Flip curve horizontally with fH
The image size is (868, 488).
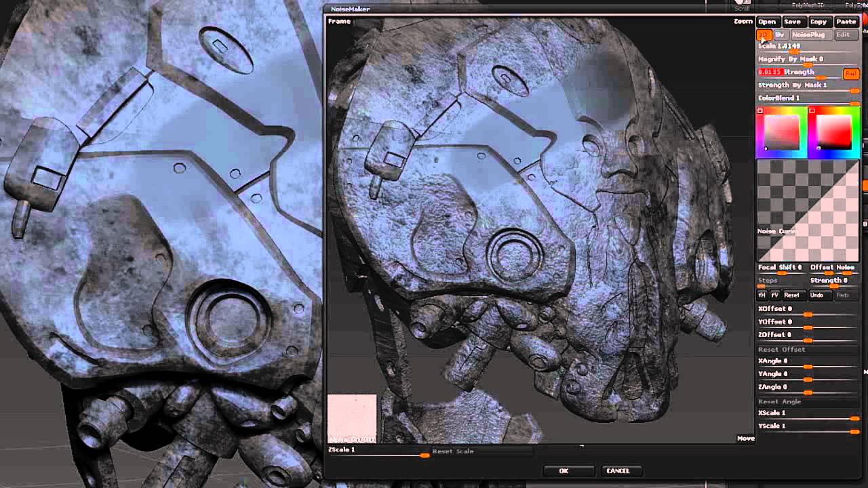[x=762, y=296]
